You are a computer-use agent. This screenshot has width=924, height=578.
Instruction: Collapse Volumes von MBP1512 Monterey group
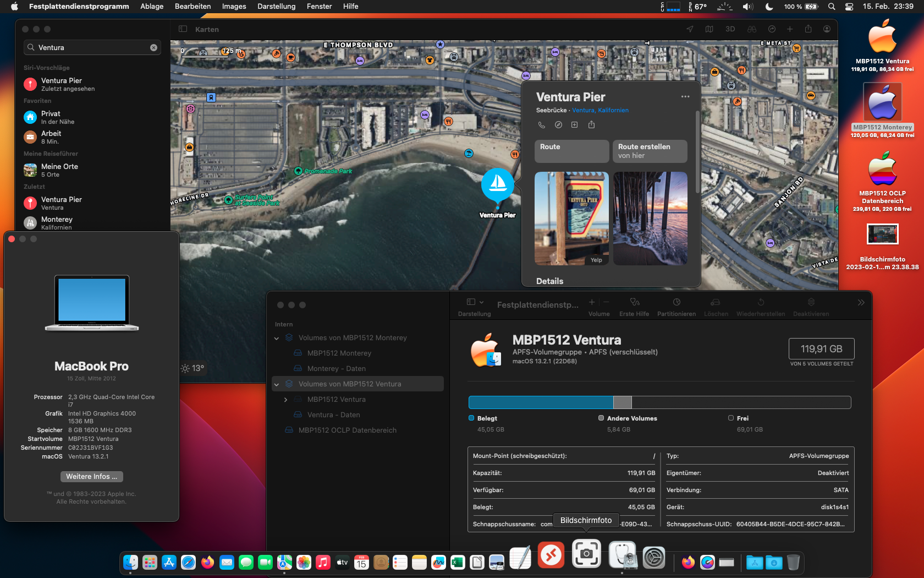pyautogui.click(x=277, y=338)
